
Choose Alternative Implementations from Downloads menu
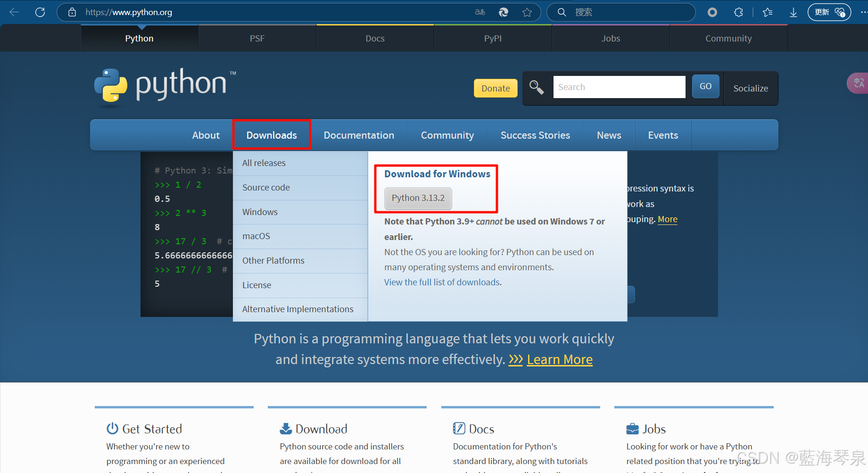300,309
